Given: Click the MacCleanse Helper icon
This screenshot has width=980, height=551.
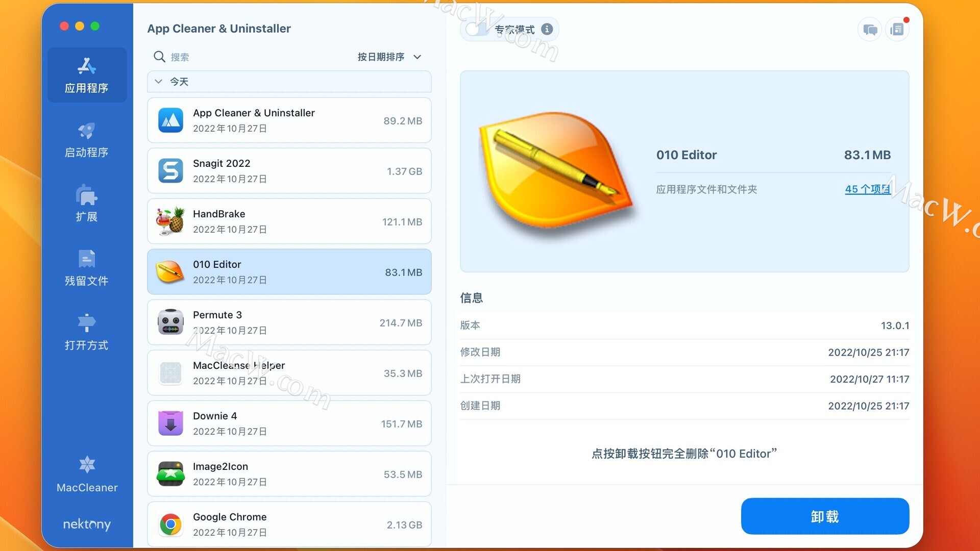Looking at the screenshot, I should 170,373.
